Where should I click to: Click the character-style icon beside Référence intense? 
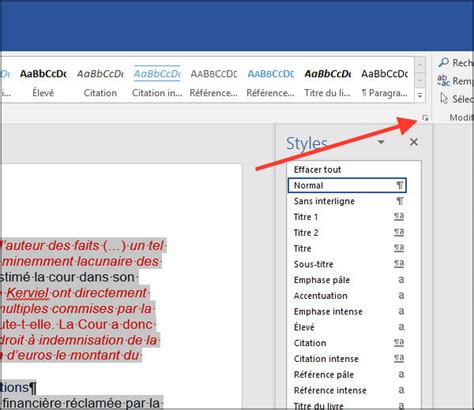[401, 390]
